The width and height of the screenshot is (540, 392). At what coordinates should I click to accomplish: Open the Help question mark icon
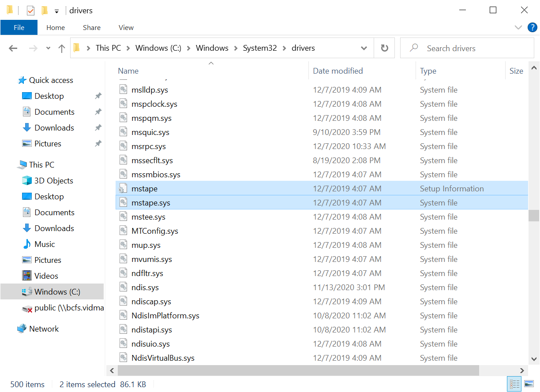(532, 27)
